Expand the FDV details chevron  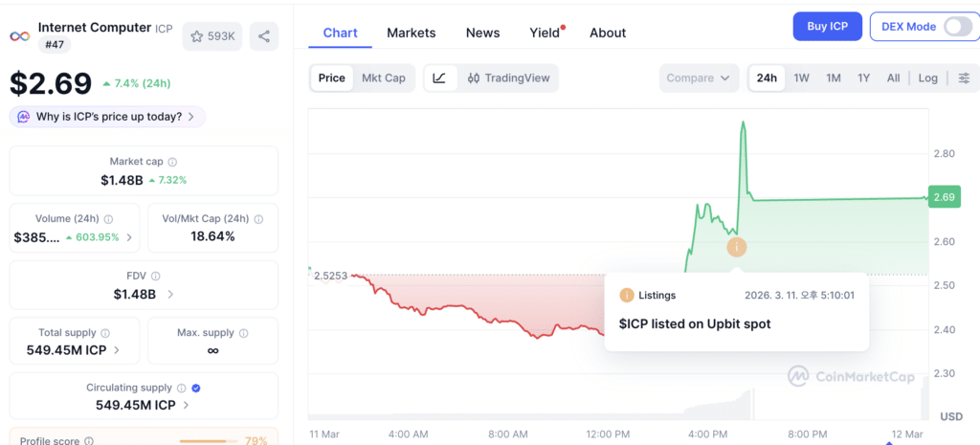pyautogui.click(x=170, y=294)
